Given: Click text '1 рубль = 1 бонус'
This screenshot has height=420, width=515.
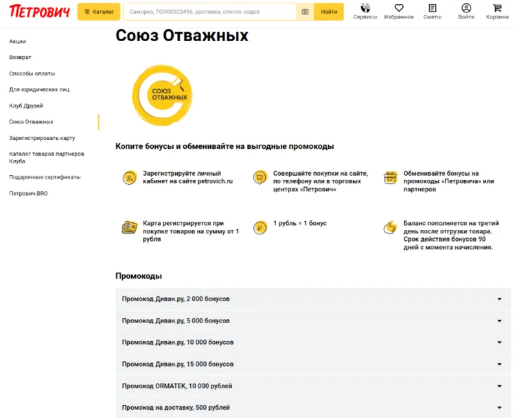Looking at the screenshot, I should (300, 223).
